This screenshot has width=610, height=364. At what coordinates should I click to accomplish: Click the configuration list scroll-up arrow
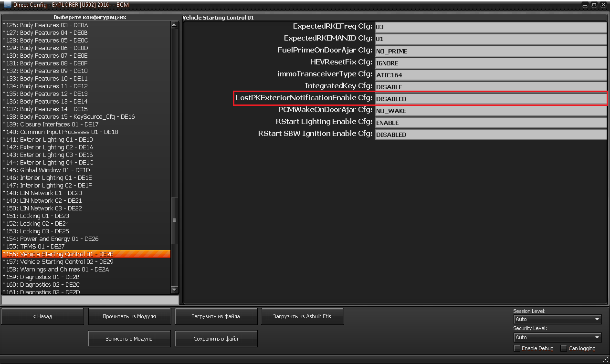coord(174,25)
